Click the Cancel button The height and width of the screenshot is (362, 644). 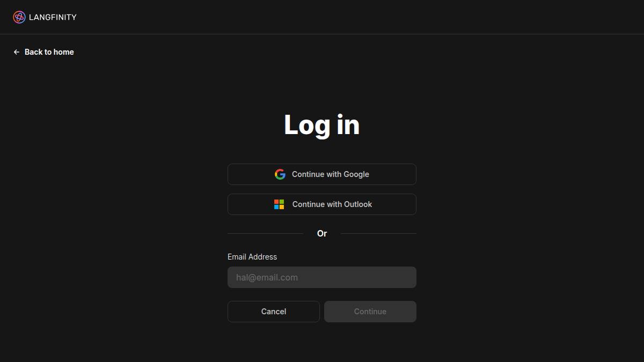pyautogui.click(x=273, y=311)
